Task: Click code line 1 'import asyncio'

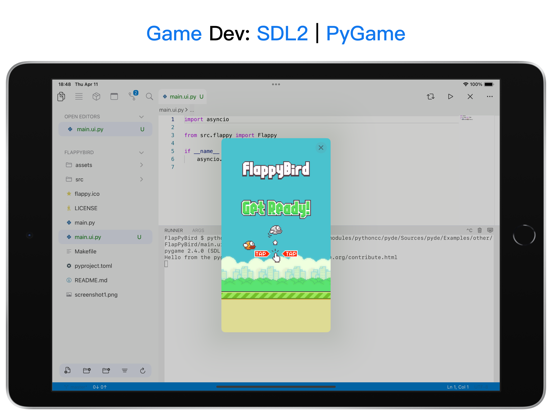Action: [x=207, y=119]
